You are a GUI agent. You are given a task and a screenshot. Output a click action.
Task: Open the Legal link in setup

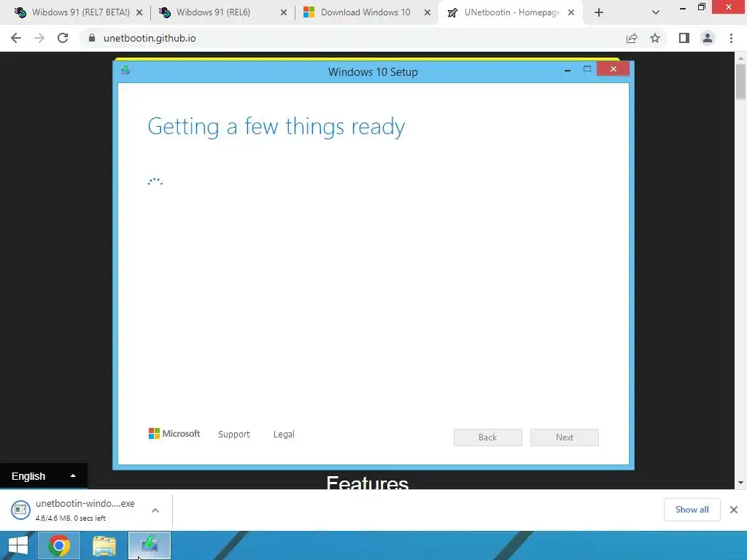pos(284,435)
